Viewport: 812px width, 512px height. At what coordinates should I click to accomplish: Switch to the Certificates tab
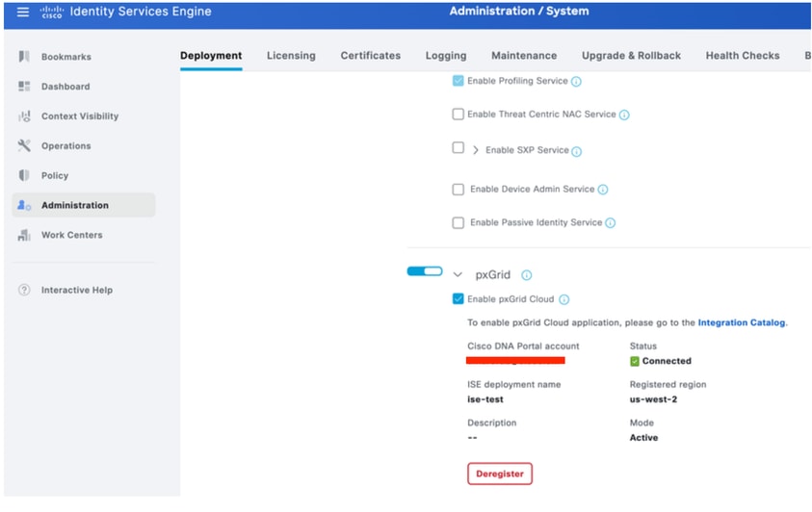370,55
